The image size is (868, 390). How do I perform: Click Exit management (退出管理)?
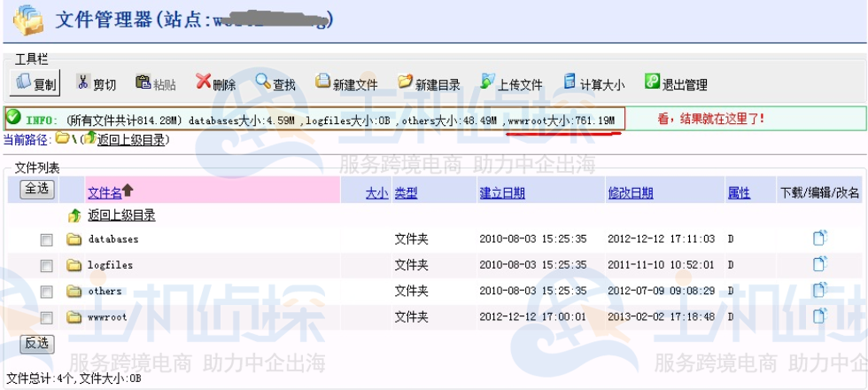pyautogui.click(x=676, y=83)
